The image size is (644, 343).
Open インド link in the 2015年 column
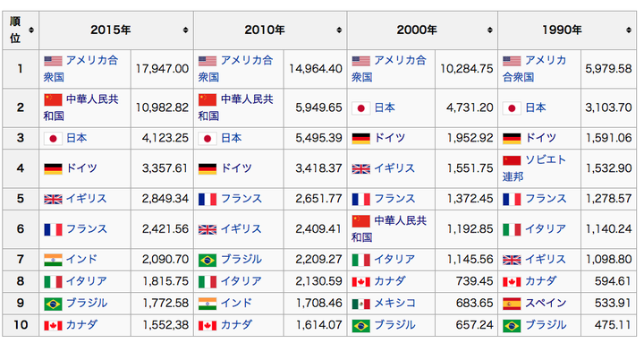[x=81, y=259]
